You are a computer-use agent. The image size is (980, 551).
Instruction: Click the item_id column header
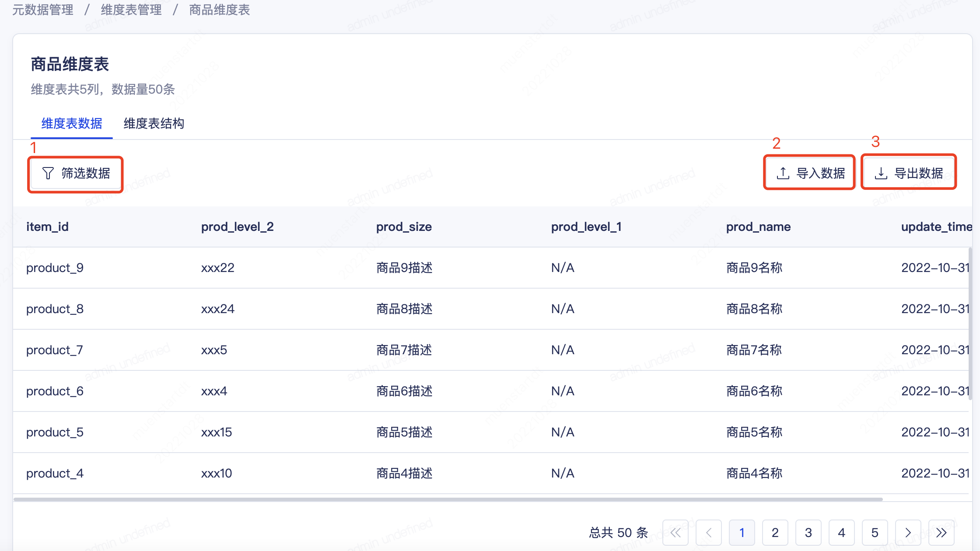point(47,227)
